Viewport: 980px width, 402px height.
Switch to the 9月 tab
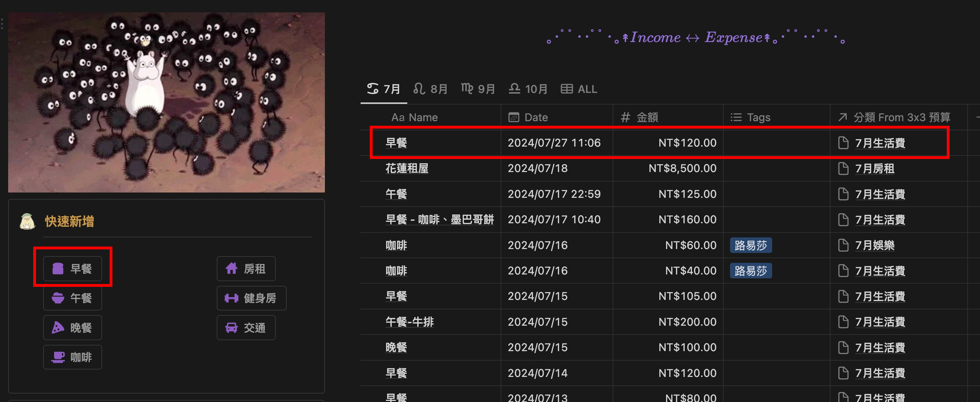478,89
